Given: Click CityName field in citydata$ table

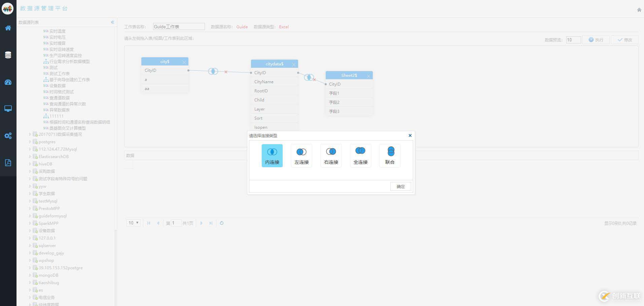Looking at the screenshot, I should click(275, 82).
